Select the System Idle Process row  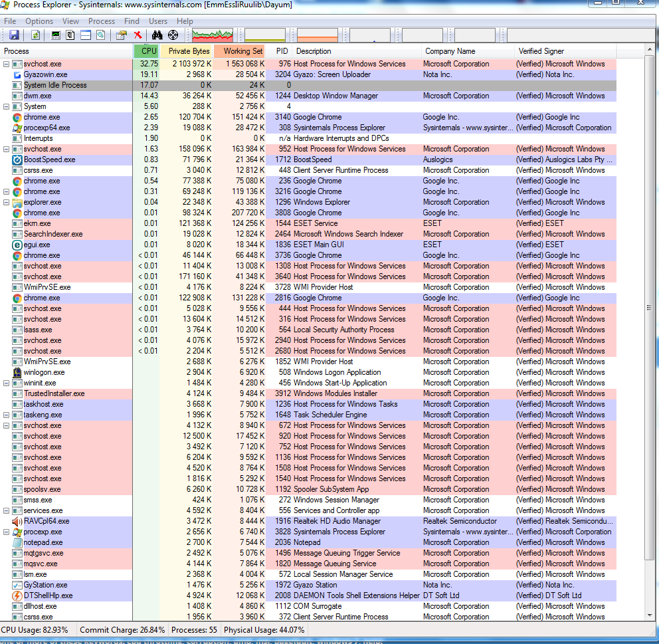coord(308,85)
